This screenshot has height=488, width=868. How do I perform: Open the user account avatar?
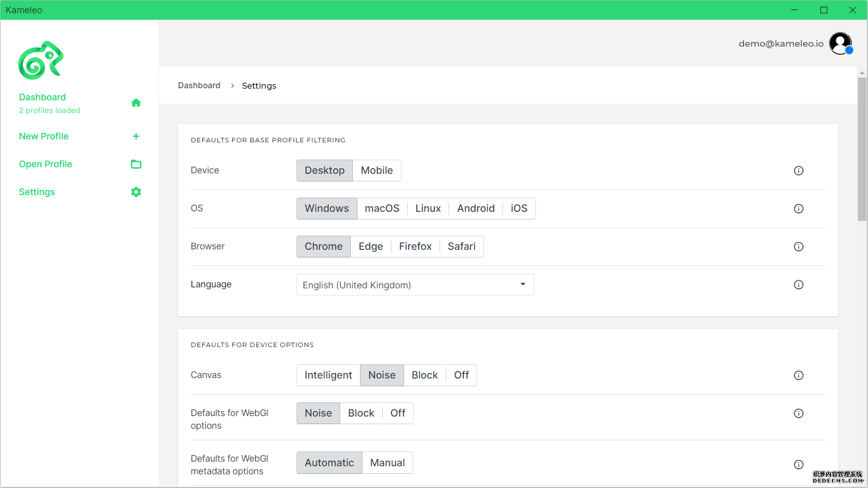click(x=841, y=44)
